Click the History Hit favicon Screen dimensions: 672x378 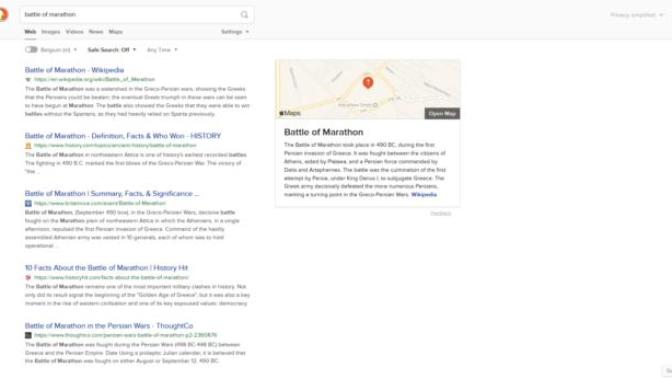tap(28, 278)
